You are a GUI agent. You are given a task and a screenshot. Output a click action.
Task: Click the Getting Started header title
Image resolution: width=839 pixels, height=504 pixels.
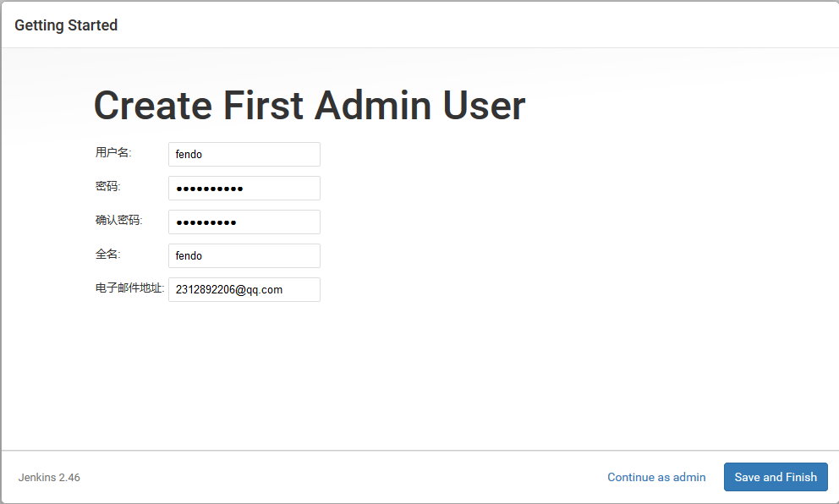click(66, 25)
